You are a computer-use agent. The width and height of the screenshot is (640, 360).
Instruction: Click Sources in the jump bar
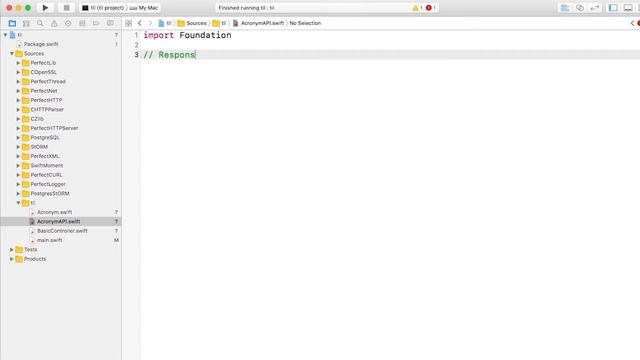pos(192,23)
